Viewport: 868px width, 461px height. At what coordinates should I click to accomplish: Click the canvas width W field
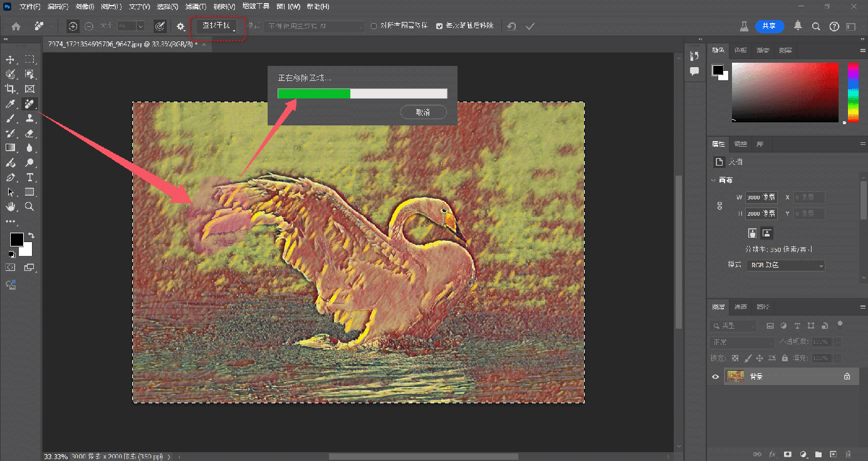click(x=761, y=198)
